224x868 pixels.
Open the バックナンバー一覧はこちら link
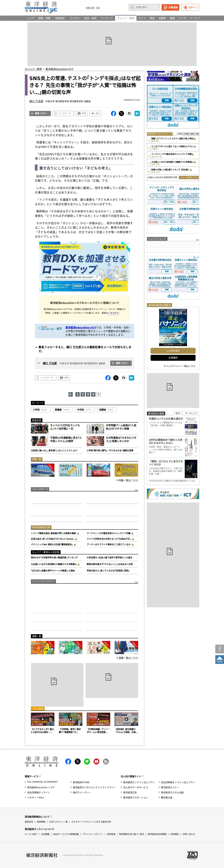coord(180,366)
